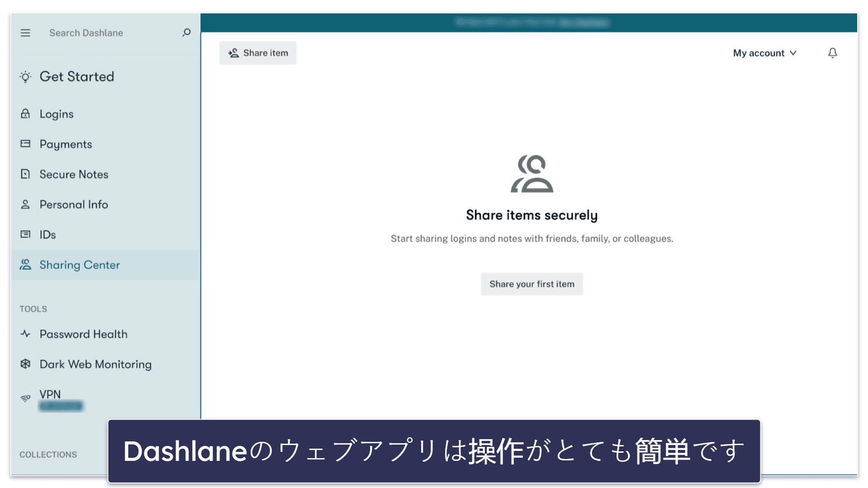The height and width of the screenshot is (488, 868).
Task: Open Get Started section
Action: [77, 77]
